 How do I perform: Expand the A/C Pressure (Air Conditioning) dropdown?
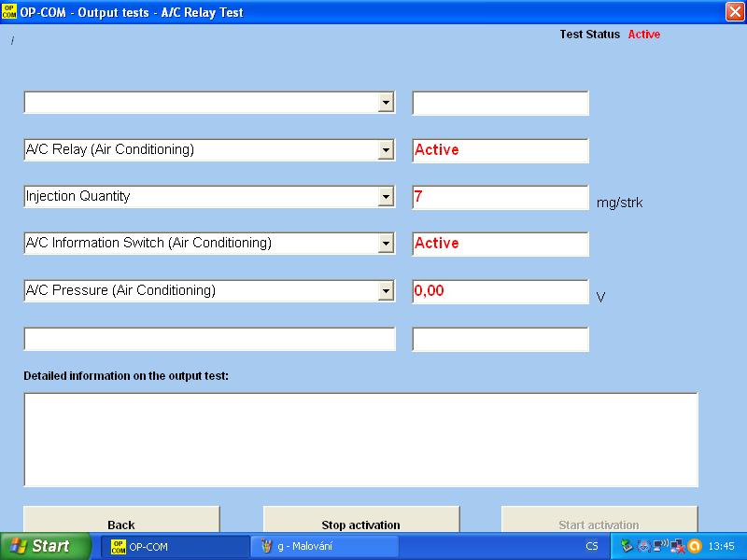point(386,291)
